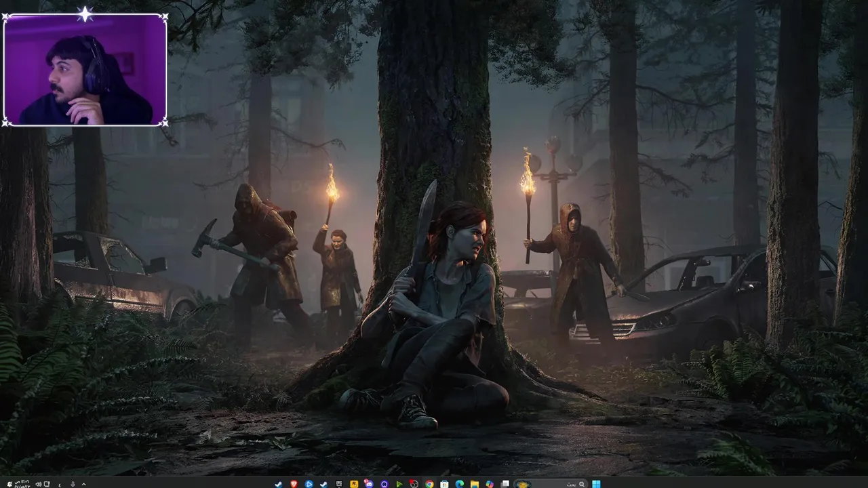Open the green arrow app icon
This screenshot has width=868, height=488.
[x=399, y=484]
